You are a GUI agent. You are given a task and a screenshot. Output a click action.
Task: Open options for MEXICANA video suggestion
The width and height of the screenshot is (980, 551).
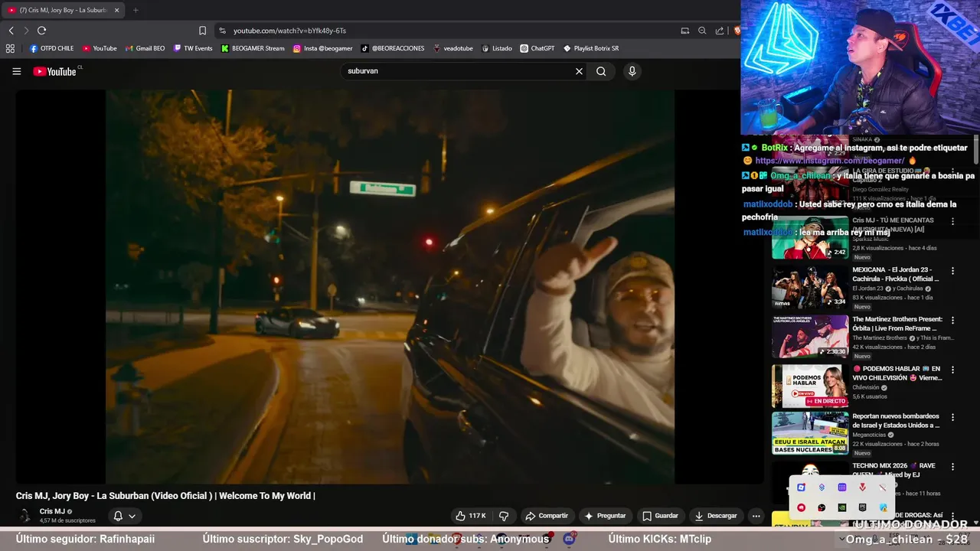(x=952, y=271)
